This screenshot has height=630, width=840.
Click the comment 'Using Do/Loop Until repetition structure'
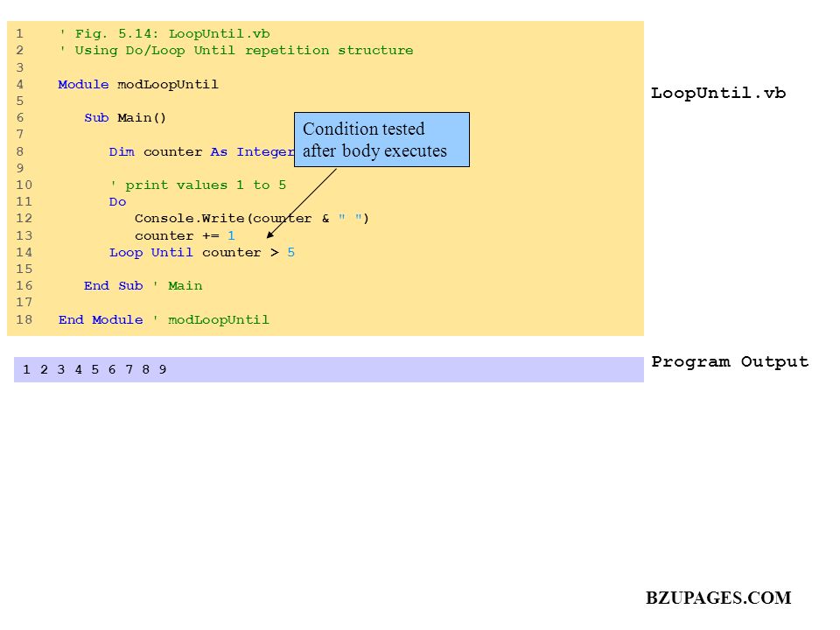[237, 51]
